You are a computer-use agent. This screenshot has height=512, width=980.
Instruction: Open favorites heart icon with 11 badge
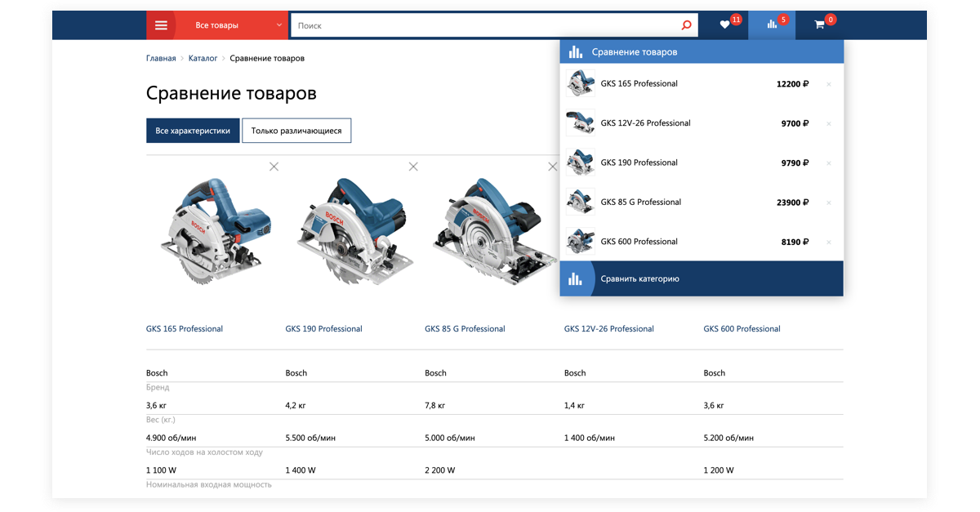coord(725,25)
